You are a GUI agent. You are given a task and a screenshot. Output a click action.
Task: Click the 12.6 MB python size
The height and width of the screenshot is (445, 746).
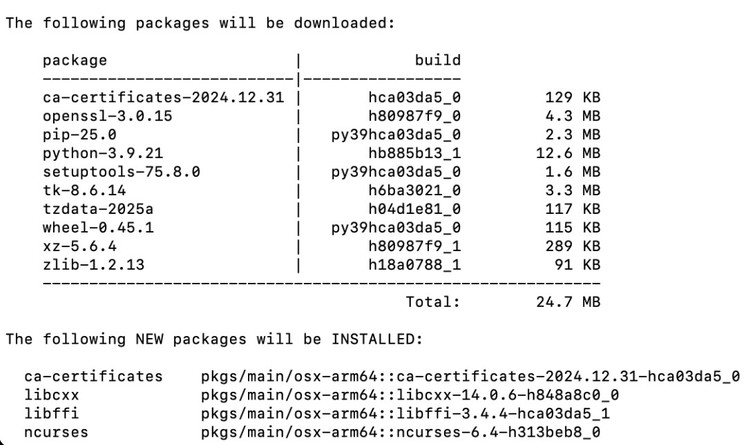(x=568, y=153)
